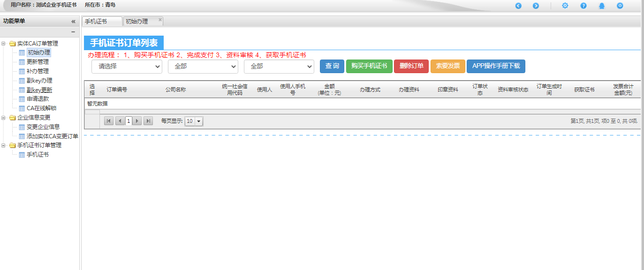Image resolution: width=644 pixels, height=270 pixels.
Task: Go to last page of the order table
Action: coord(148,121)
